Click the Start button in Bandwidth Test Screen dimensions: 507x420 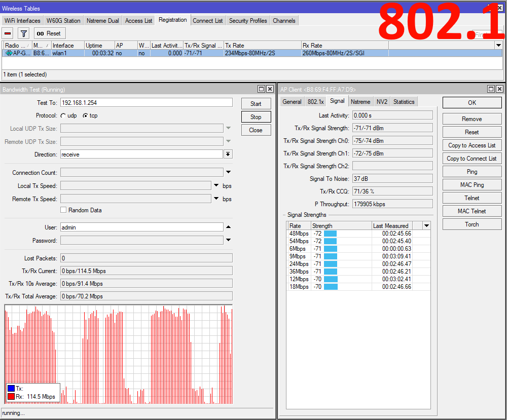coord(256,104)
